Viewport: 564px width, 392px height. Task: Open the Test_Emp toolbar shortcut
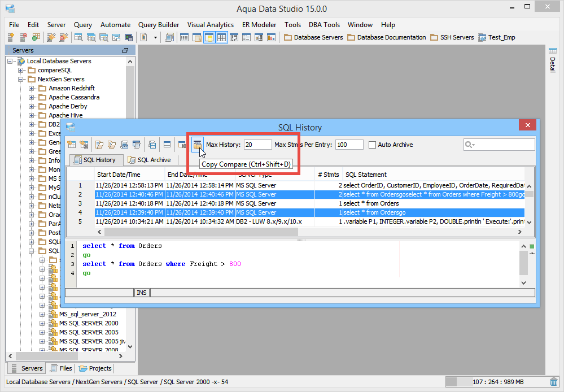496,37
